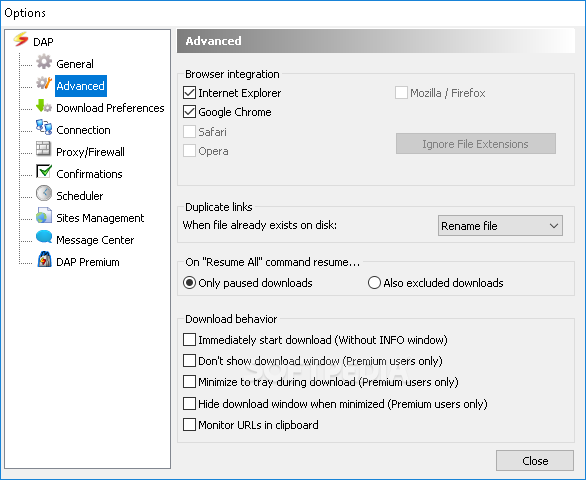Image resolution: width=586 pixels, height=480 pixels.
Task: Click the General gear icon
Action: coord(44,62)
